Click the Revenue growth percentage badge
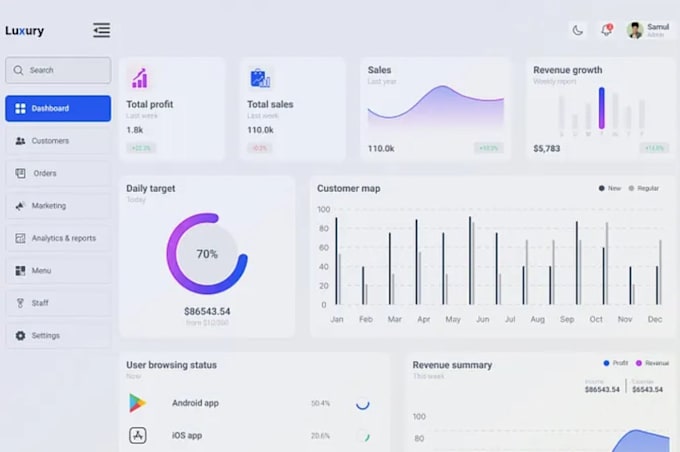680x452 pixels. (x=654, y=148)
